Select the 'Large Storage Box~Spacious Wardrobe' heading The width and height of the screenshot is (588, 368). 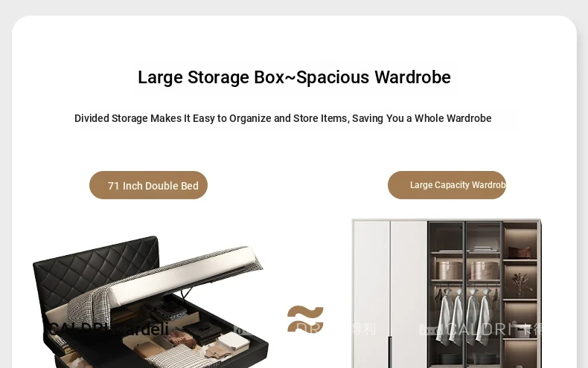pyautogui.click(x=295, y=77)
